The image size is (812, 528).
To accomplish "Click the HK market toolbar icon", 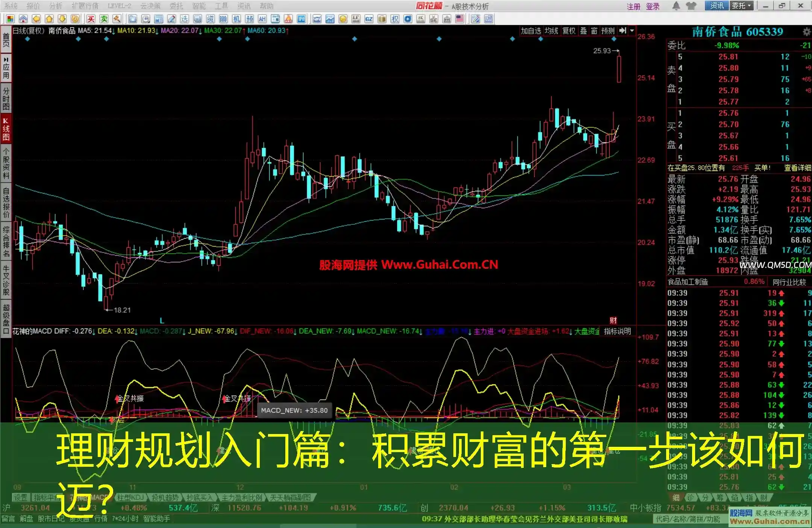I will [421, 19].
